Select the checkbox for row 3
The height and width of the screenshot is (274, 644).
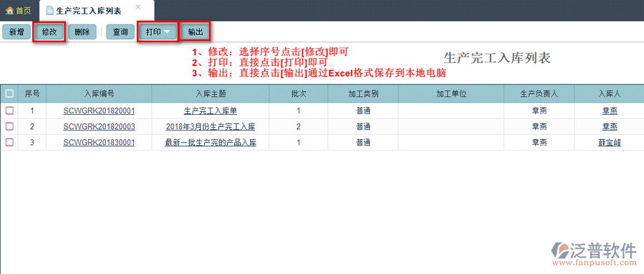point(9,142)
